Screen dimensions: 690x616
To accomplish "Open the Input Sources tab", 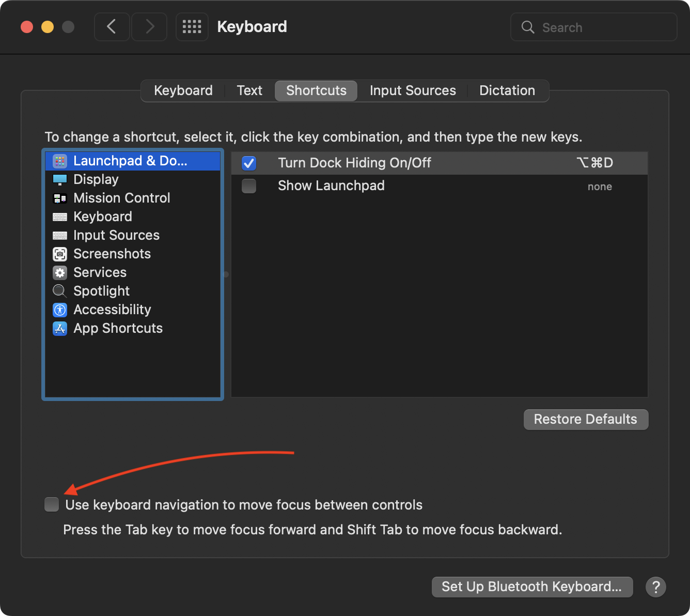I will [x=413, y=90].
